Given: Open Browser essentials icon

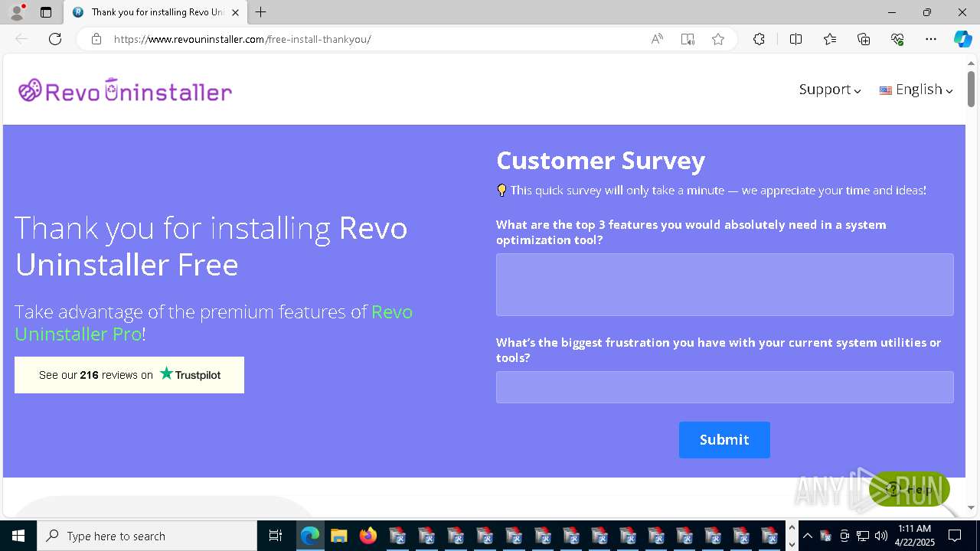Looking at the screenshot, I should [897, 39].
